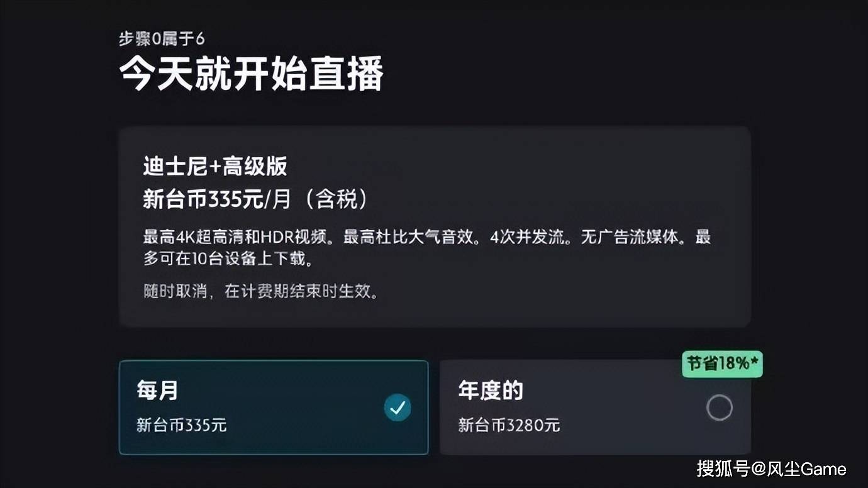The width and height of the screenshot is (868, 488).
Task: Click the 新台币335元/月（含税）price line
Action: click(x=255, y=199)
